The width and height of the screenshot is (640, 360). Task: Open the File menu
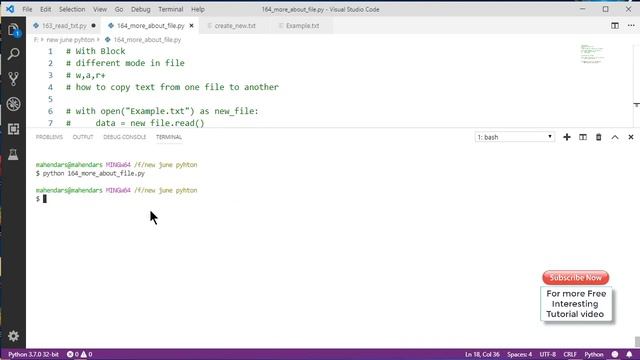click(x=27, y=9)
